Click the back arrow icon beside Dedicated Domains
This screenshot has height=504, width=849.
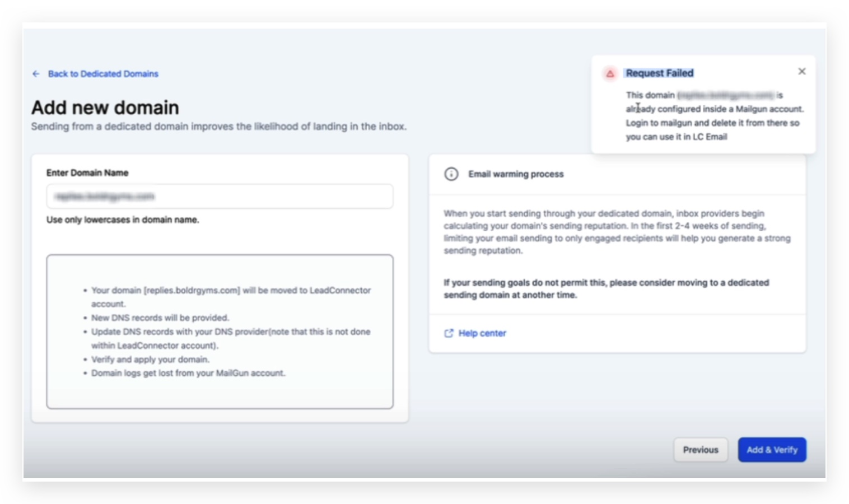click(x=36, y=74)
